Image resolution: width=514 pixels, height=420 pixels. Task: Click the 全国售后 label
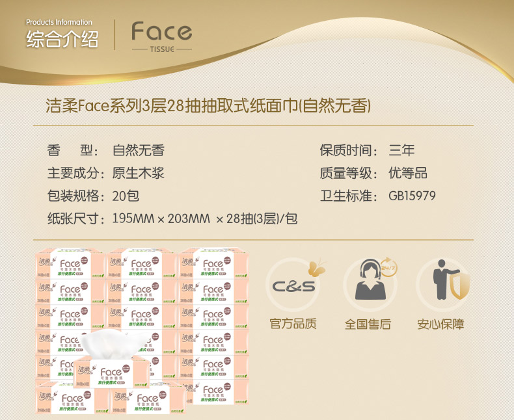tap(368, 324)
